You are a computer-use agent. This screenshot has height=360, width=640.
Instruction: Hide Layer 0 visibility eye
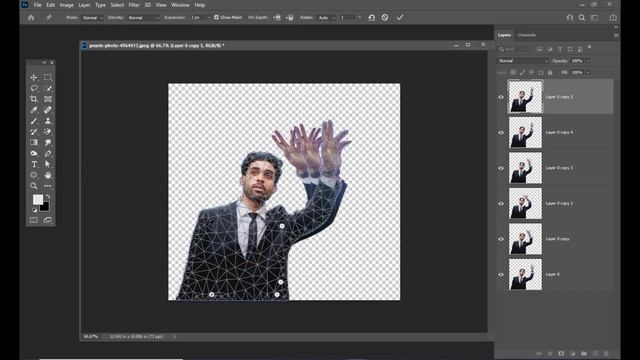pyautogui.click(x=501, y=275)
